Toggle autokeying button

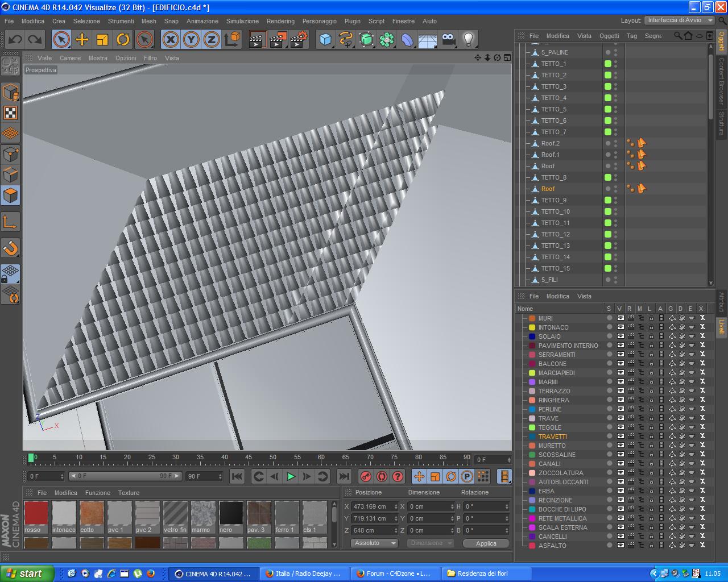coord(382,476)
